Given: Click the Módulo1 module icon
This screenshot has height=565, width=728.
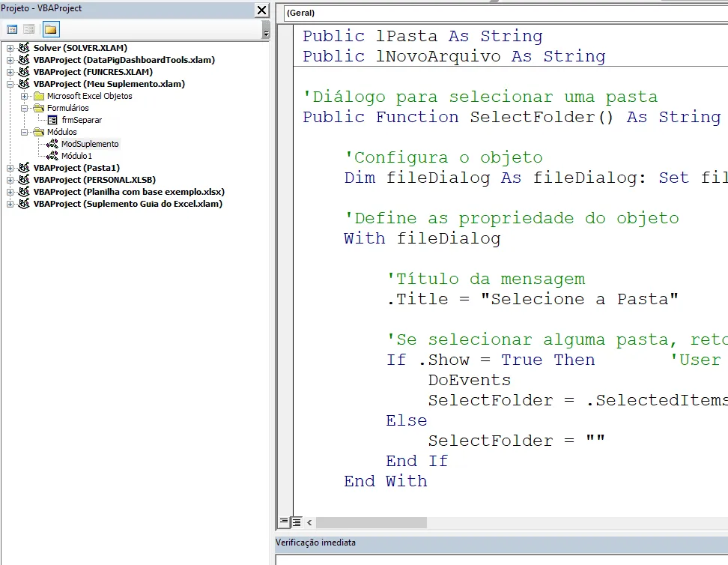Looking at the screenshot, I should (x=52, y=156).
